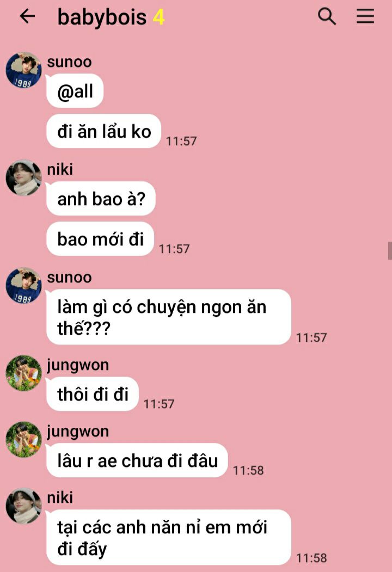Select the 'đi ăn lẩu ko' message

pos(103,131)
